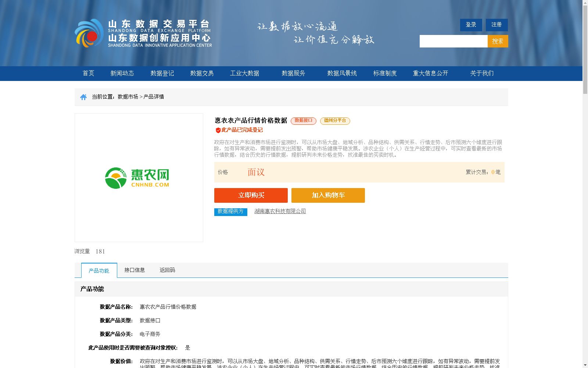Open the 新闻动态 navigation item
The image size is (588, 368).
point(122,74)
